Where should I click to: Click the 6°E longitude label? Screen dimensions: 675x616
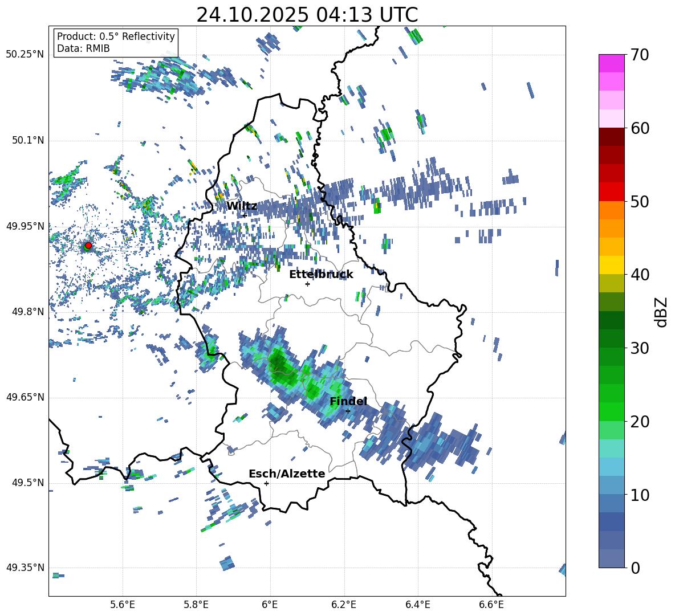pos(270,605)
